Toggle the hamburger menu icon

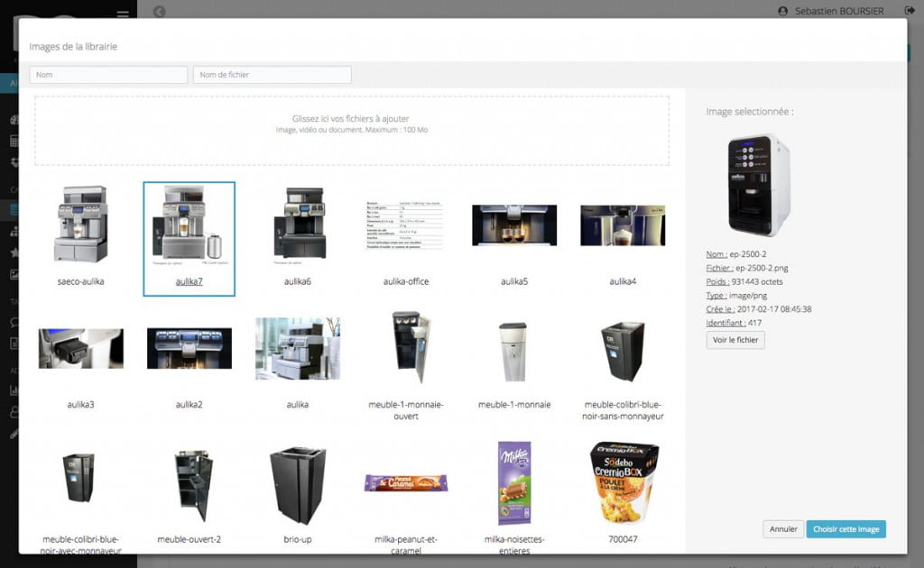(123, 12)
